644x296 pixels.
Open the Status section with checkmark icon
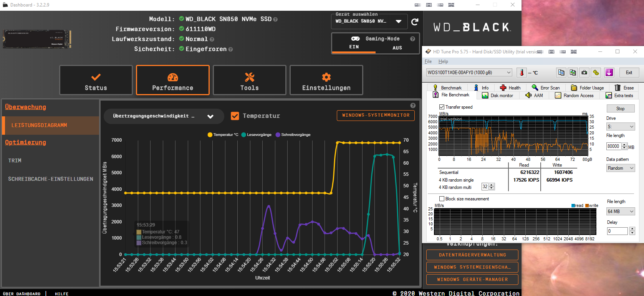click(x=96, y=80)
